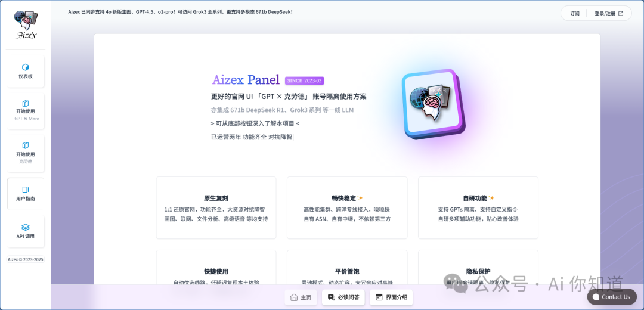This screenshot has width=644, height=310.
Task: Click the window icon in 界面介绍
Action: (x=379, y=297)
